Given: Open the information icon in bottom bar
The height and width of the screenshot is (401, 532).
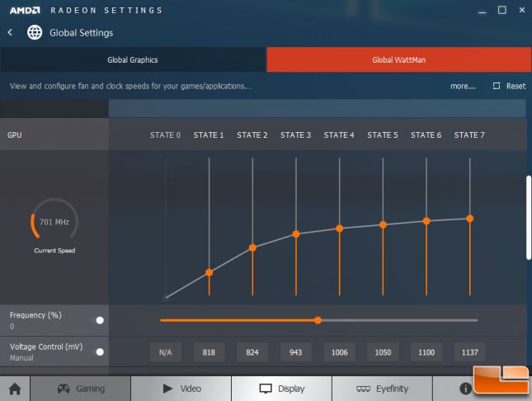Looking at the screenshot, I should point(465,389).
